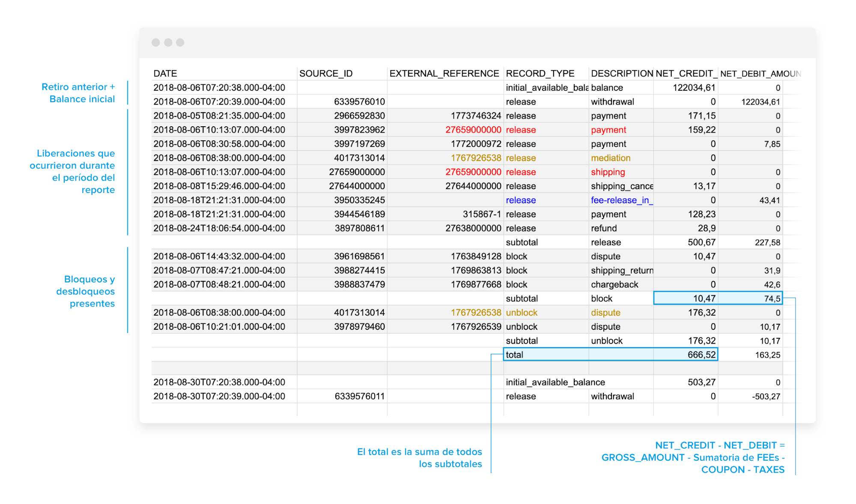
Task: Select total debit value 163,25
Action: [750, 355]
